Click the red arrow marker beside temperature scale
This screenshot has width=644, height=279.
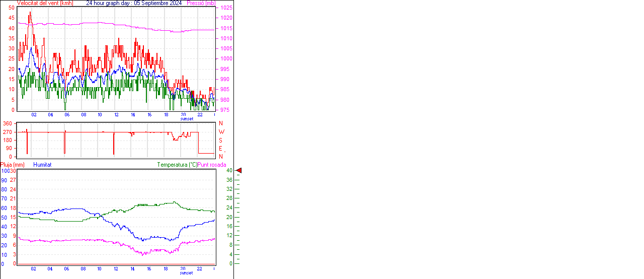click(x=239, y=171)
